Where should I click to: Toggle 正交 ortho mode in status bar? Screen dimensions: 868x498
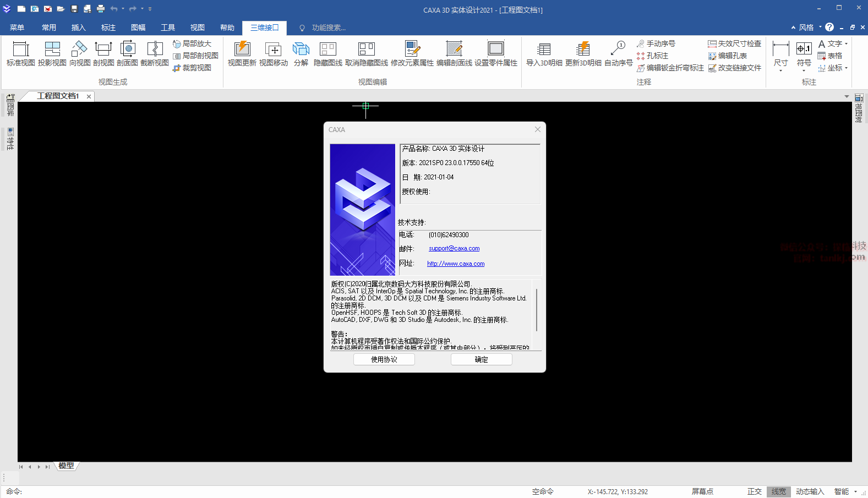(x=754, y=491)
